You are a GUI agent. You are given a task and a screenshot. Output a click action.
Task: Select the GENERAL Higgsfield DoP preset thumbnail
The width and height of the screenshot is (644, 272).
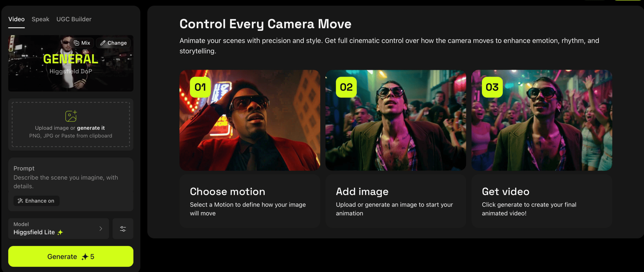coord(71,63)
